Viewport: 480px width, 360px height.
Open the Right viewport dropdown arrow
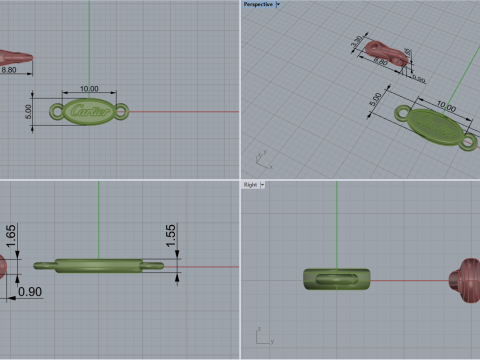click(262, 185)
